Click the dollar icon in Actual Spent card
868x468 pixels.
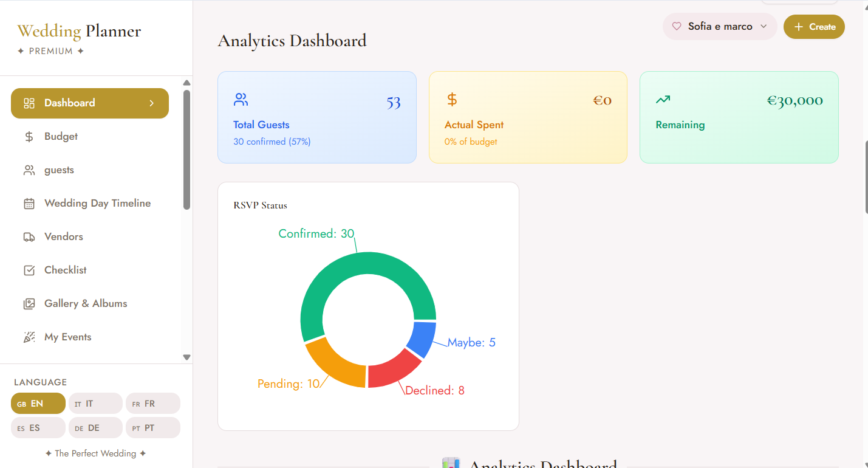451,100
